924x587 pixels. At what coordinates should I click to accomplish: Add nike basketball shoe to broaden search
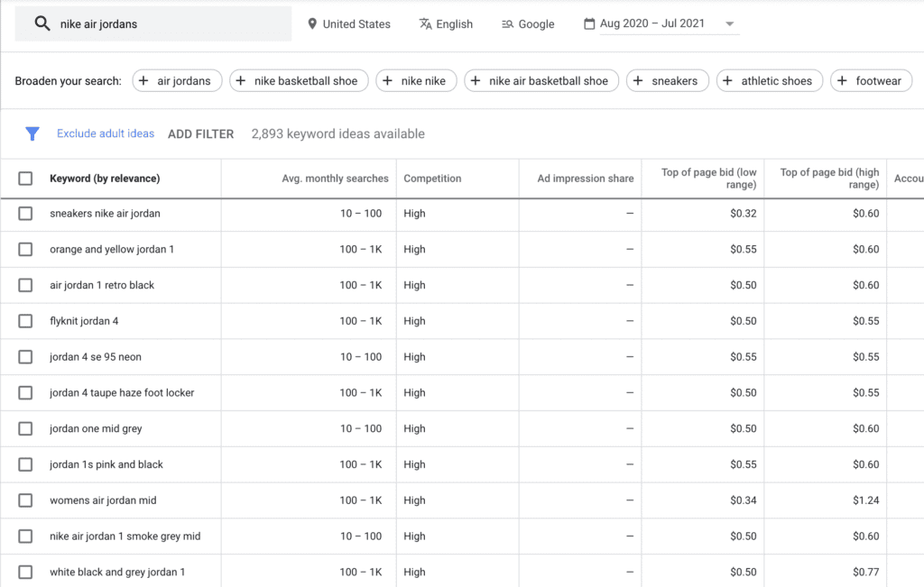299,80
